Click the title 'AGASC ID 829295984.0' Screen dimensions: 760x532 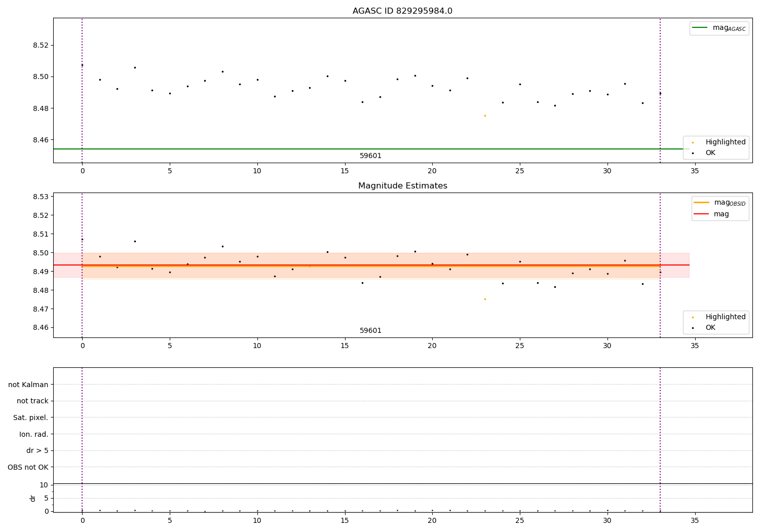[402, 11]
